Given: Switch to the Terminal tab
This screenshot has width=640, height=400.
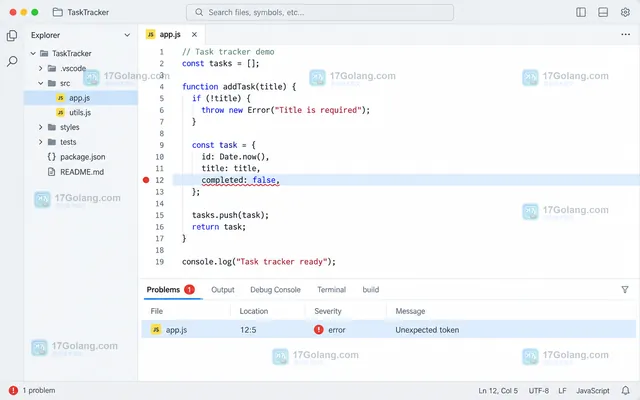Looking at the screenshot, I should tap(331, 289).
